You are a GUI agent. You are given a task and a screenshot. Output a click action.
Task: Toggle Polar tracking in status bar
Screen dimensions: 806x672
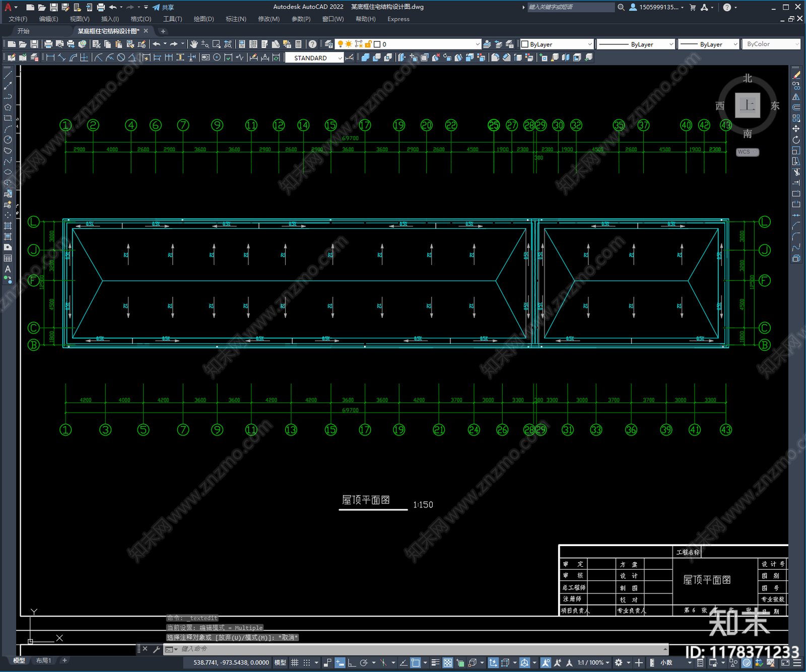pyautogui.click(x=364, y=662)
